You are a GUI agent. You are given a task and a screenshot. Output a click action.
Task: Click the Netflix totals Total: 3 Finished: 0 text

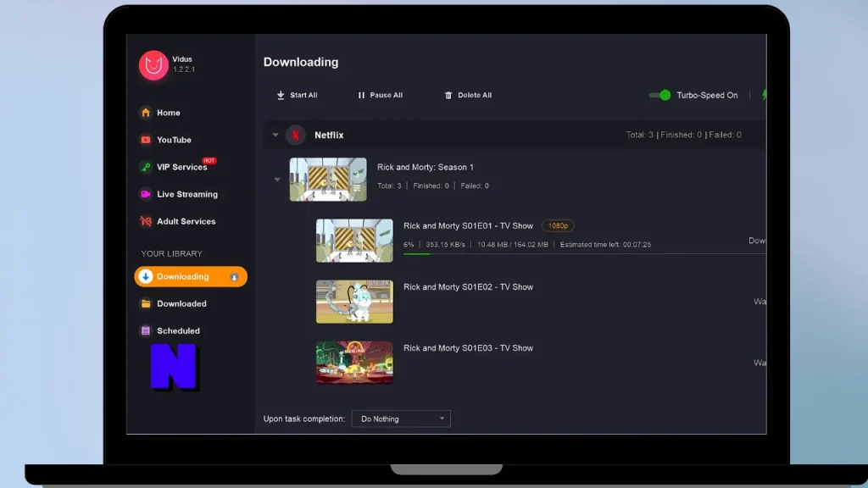[x=683, y=135]
